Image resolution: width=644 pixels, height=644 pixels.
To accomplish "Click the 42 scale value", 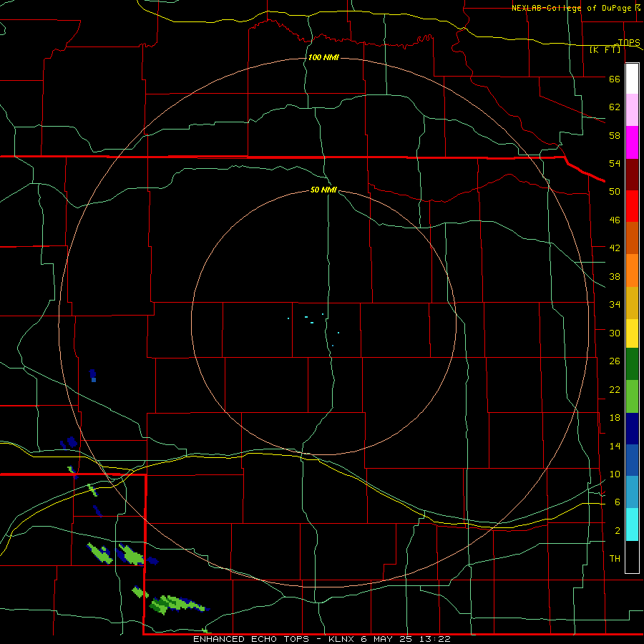I will coord(615,248).
